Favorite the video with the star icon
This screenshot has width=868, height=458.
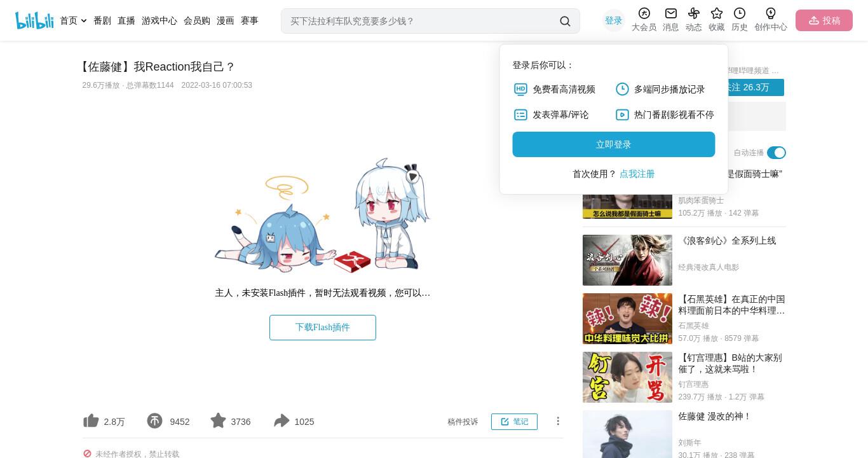[x=218, y=421]
